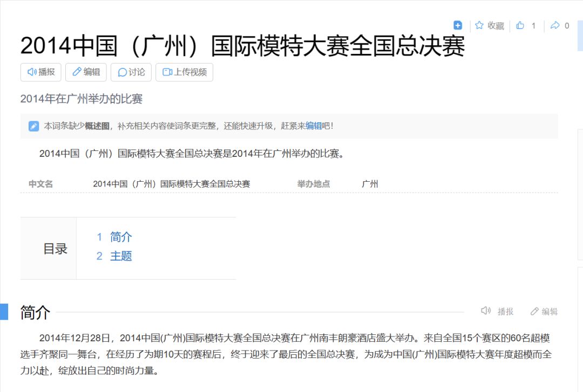The height and width of the screenshot is (392, 583).
Task: Click the blue pencil icon in the notice banner
Action: (33, 126)
